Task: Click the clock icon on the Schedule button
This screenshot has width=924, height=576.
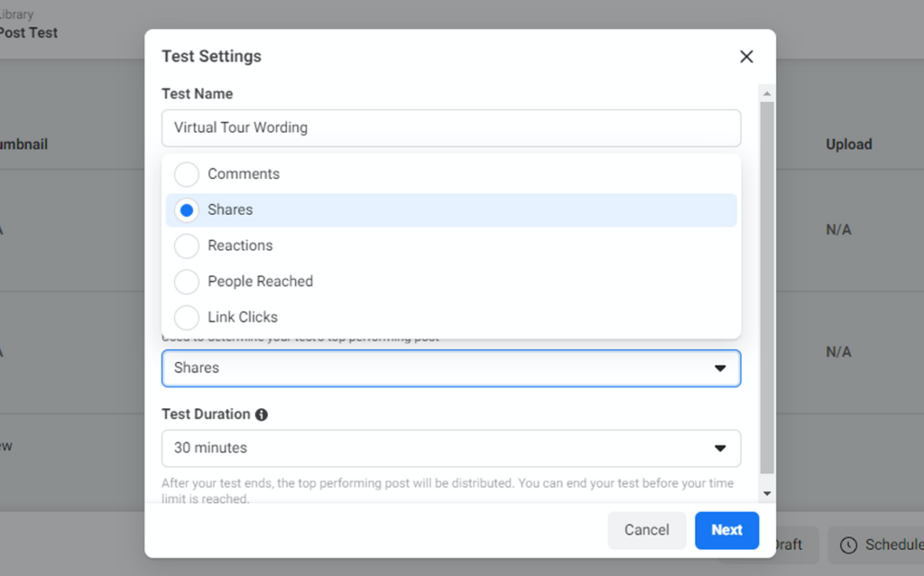Action: 849,545
